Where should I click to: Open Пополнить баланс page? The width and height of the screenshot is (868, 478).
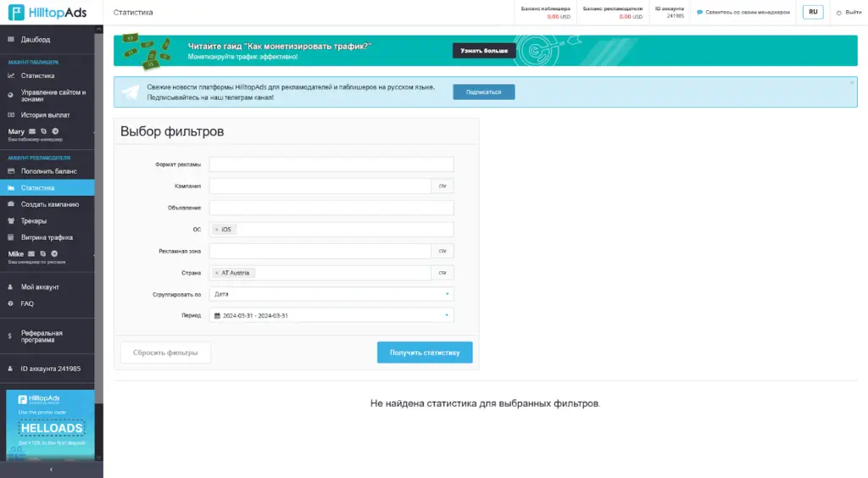point(47,171)
